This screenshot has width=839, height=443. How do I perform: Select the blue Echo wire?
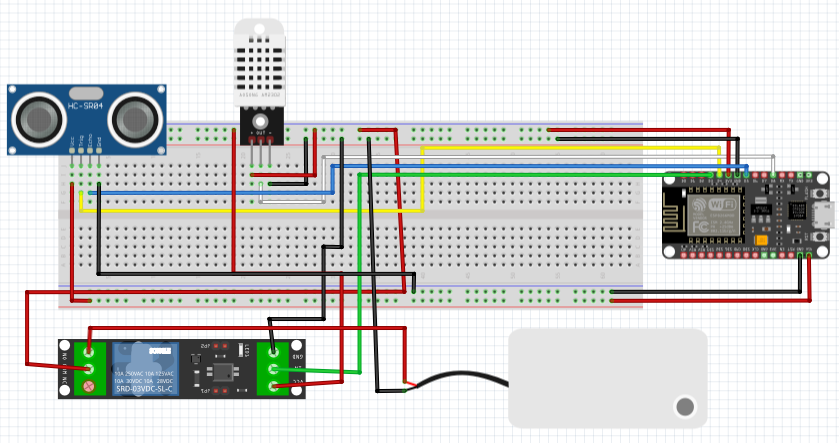(x=332, y=179)
